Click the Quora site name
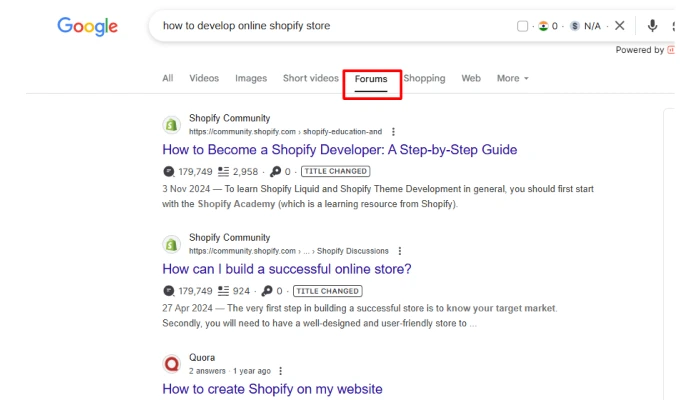The image size is (700, 400). pyautogui.click(x=202, y=358)
